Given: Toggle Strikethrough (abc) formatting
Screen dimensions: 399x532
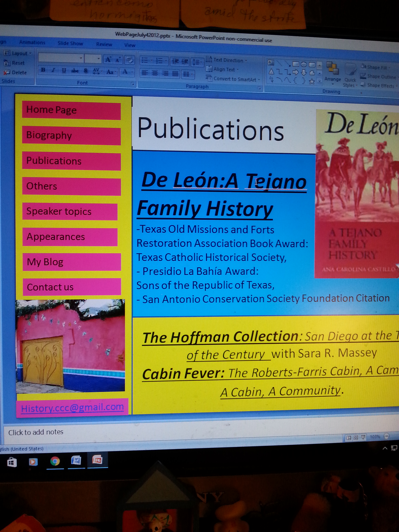Looking at the screenshot, I should (75, 71).
